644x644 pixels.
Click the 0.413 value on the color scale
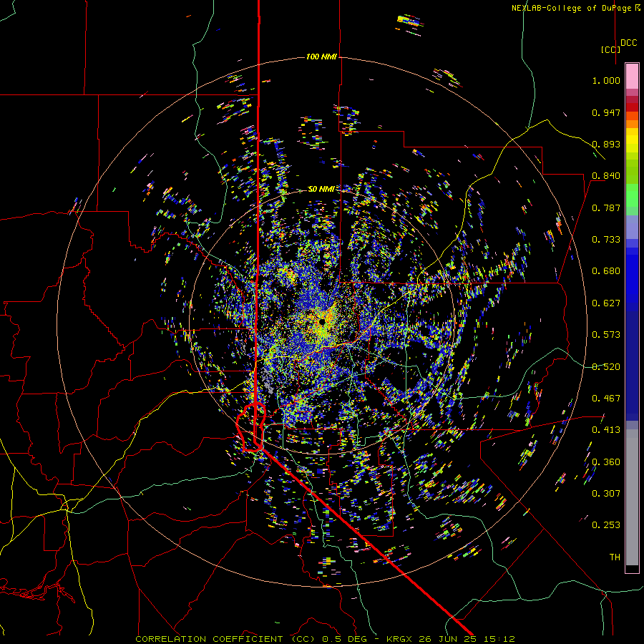click(x=606, y=430)
